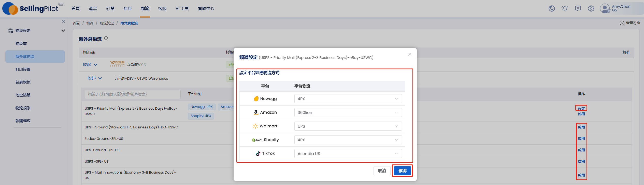Click the Walmart platform logo
Viewport: 644px width, 185px height.
click(x=255, y=126)
